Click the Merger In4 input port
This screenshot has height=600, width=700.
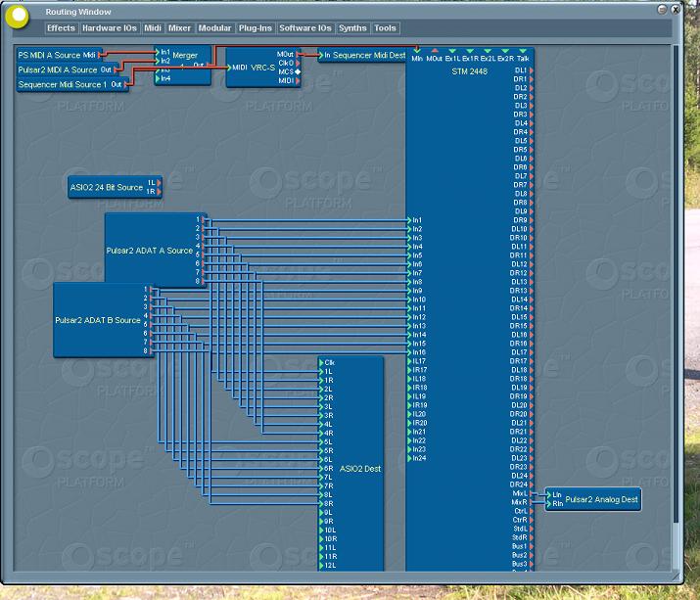[x=158, y=78]
